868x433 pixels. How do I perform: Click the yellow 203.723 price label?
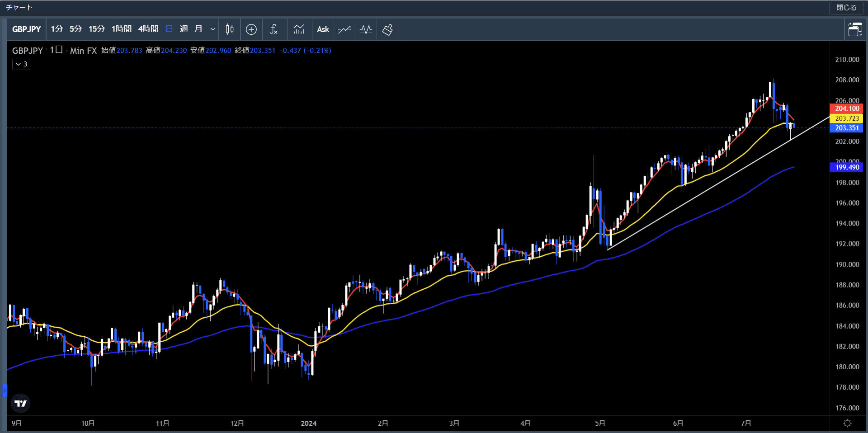click(x=847, y=118)
